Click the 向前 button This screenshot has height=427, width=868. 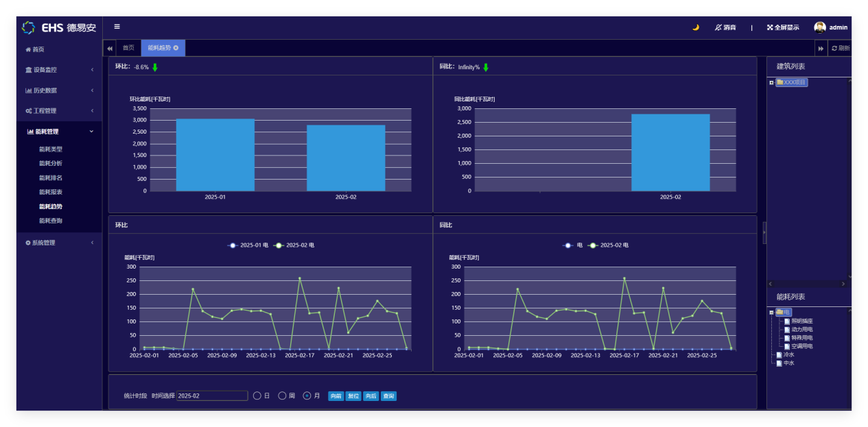[336, 396]
